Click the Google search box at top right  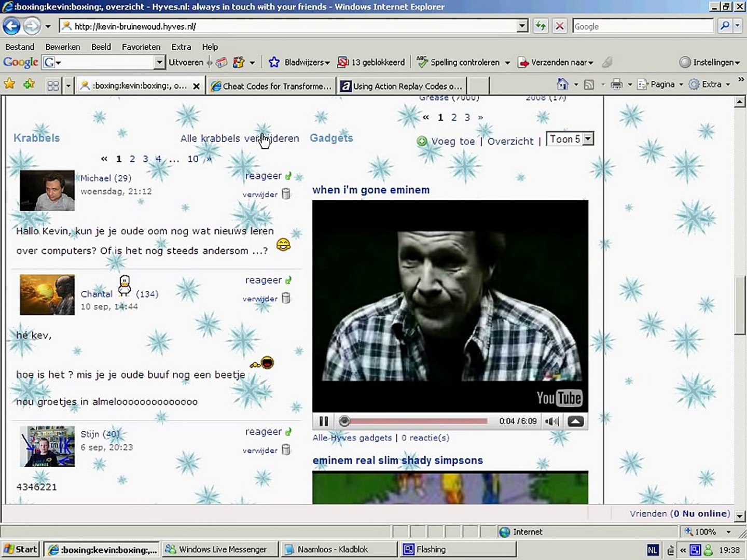coord(643,26)
